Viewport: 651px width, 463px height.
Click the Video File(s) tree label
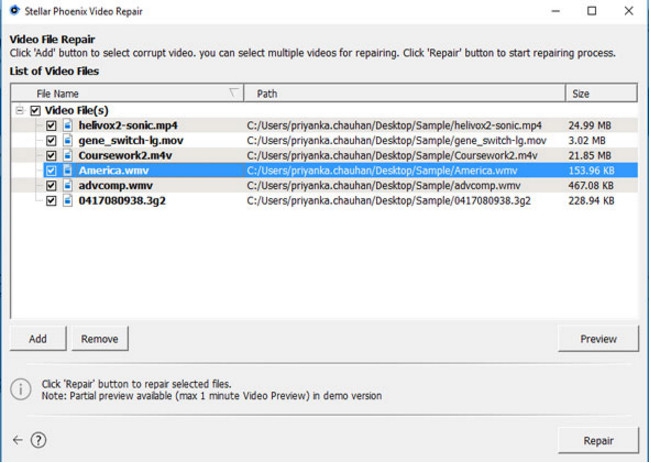(76, 110)
